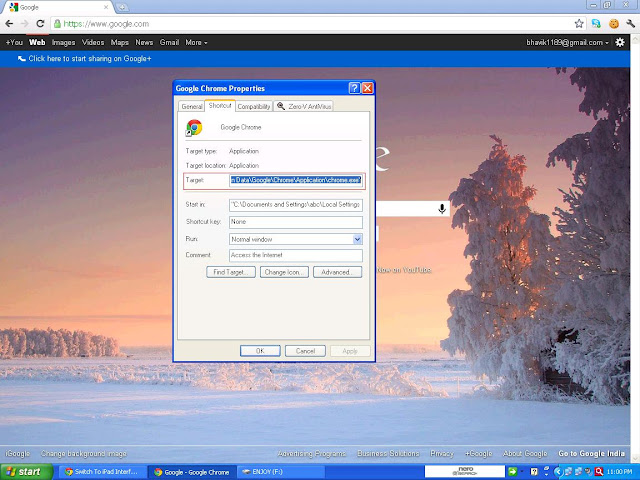Viewport: 640px width, 480px height.
Task: Switch to Google - Google Chrome taskbar button
Action: point(191,472)
